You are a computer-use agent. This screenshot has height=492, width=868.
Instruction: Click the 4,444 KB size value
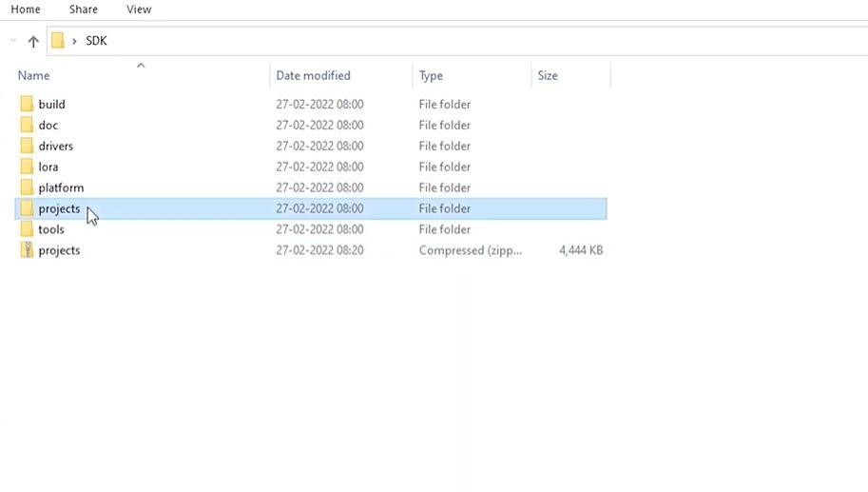point(581,250)
